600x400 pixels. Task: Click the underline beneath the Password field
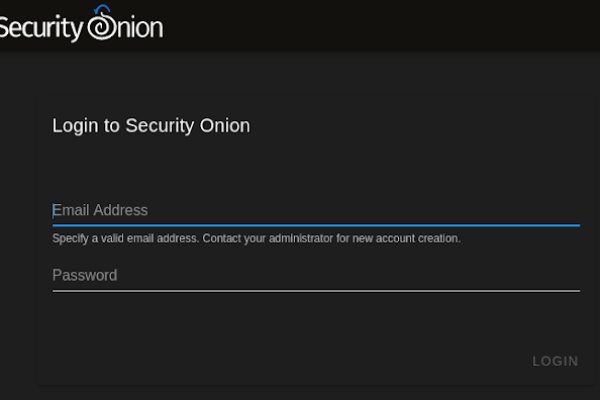(315, 291)
